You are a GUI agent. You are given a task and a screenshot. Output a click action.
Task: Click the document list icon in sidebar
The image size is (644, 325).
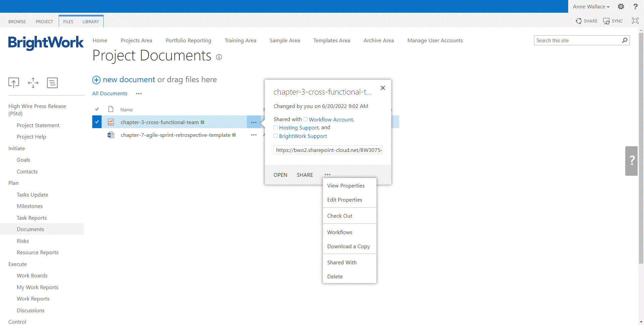click(x=52, y=83)
